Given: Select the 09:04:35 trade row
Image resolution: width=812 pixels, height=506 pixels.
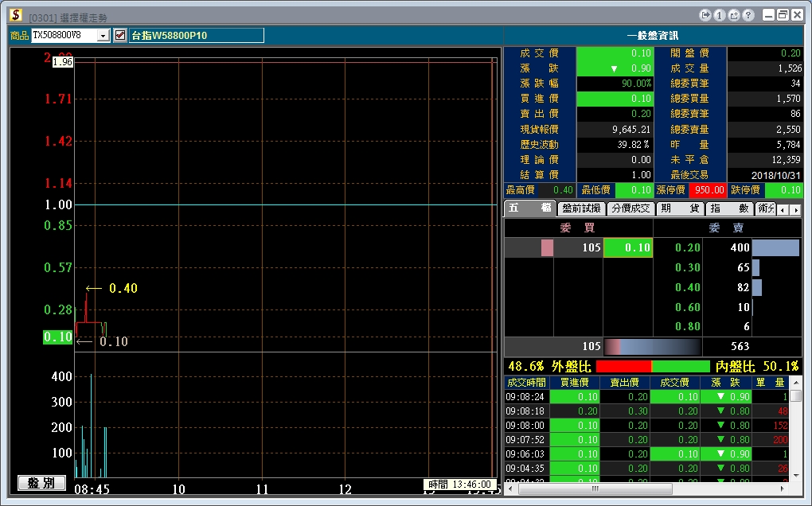Looking at the screenshot, I should [646, 469].
